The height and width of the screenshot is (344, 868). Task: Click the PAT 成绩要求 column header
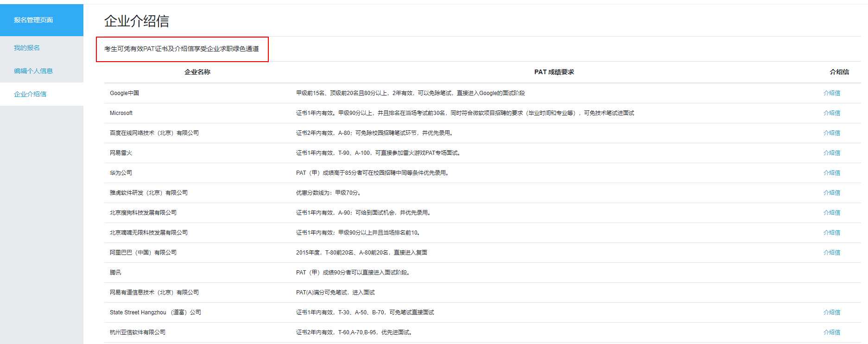pyautogui.click(x=554, y=72)
